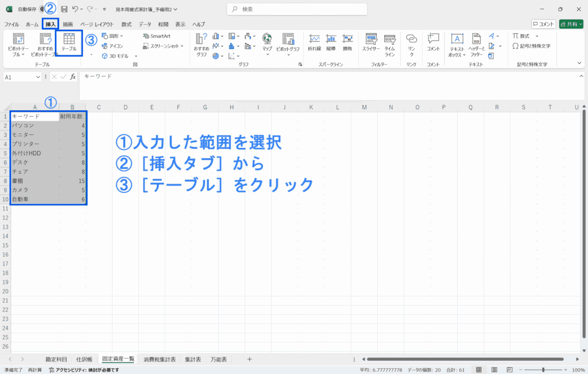The height and width of the screenshot is (374, 588).
Task: Open Recommended PivotTables (おすすめピボットテーブル)
Action: (x=45, y=45)
